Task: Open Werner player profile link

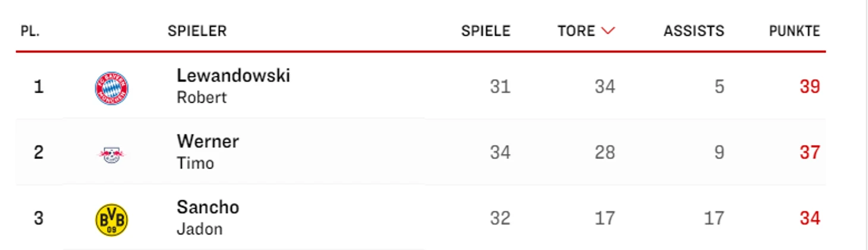Action: [207, 142]
